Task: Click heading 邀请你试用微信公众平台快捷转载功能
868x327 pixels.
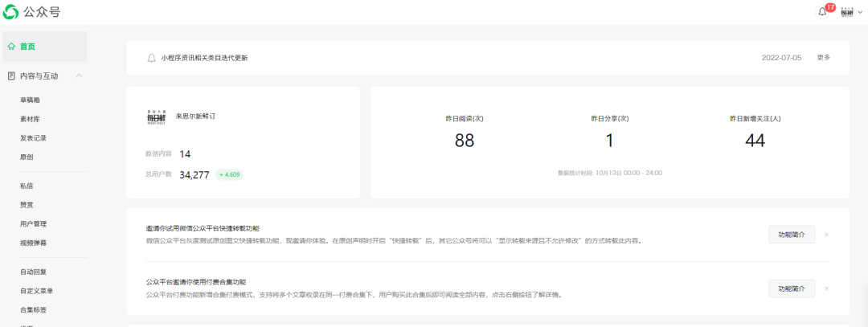Action: pyautogui.click(x=203, y=228)
